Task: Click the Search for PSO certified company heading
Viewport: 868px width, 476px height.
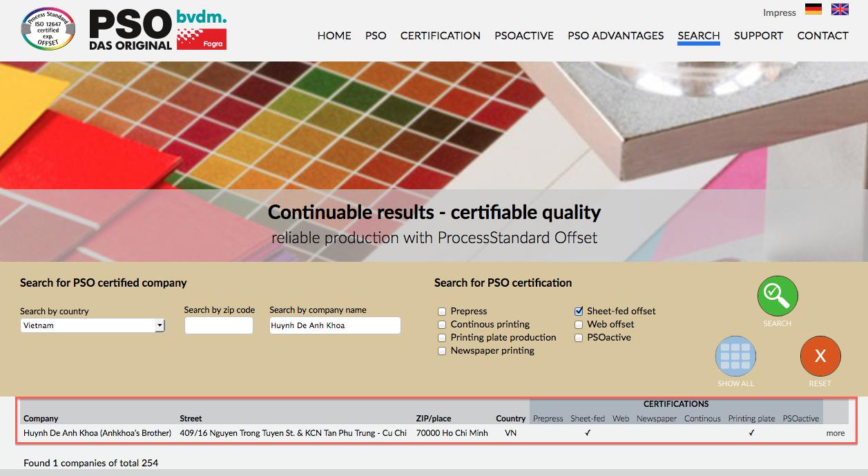Action: pos(104,283)
